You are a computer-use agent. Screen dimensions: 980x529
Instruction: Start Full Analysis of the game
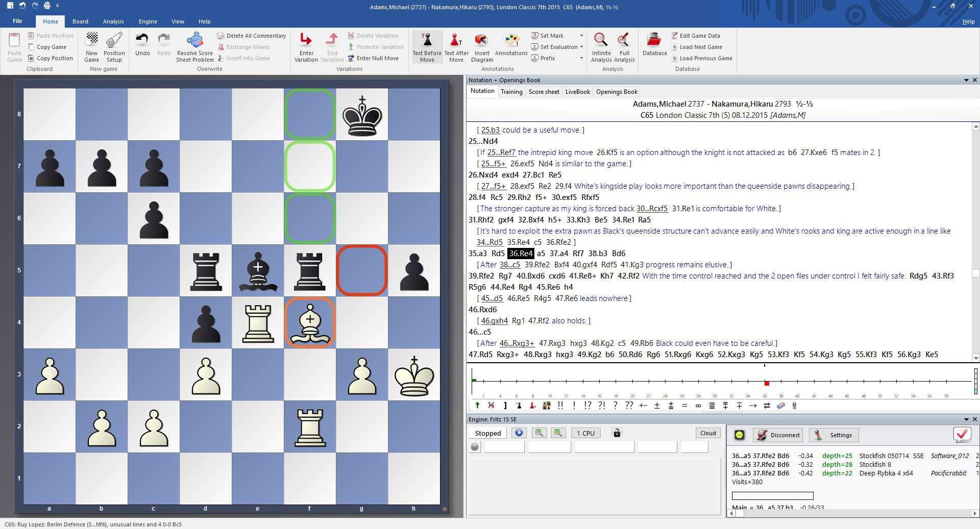pyautogui.click(x=624, y=46)
